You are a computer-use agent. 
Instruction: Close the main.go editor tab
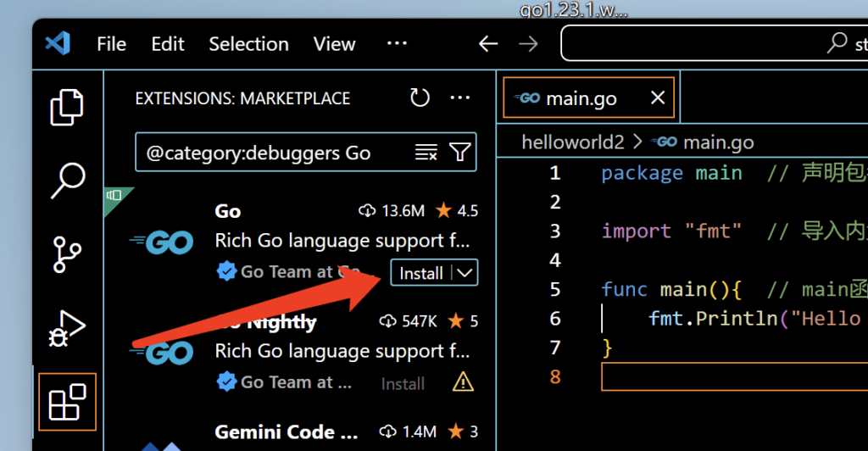658,98
